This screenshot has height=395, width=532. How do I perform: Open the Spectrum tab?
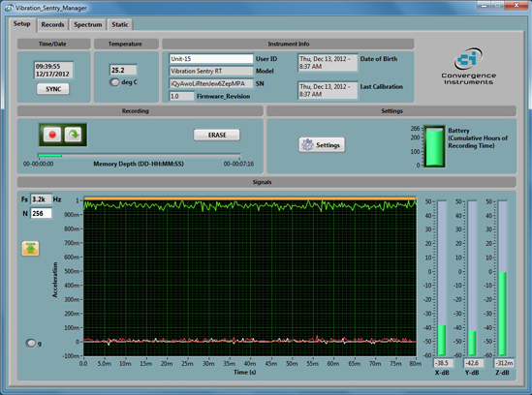coord(88,25)
